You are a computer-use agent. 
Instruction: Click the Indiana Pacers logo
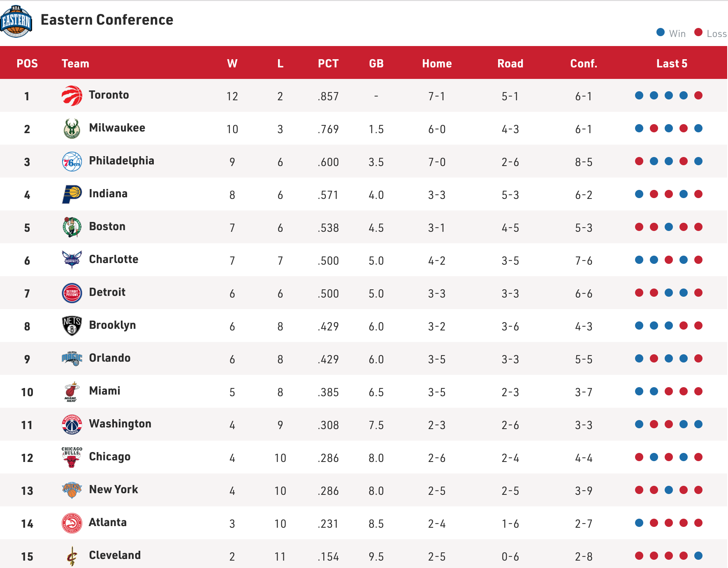click(72, 194)
